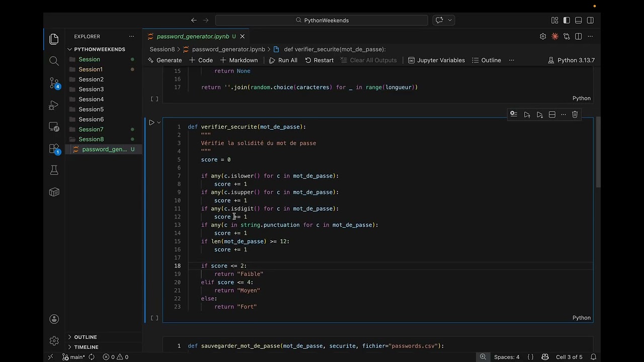This screenshot has height=362, width=644.
Task: Open the run options dropdown beside play
Action: pyautogui.click(x=158, y=122)
